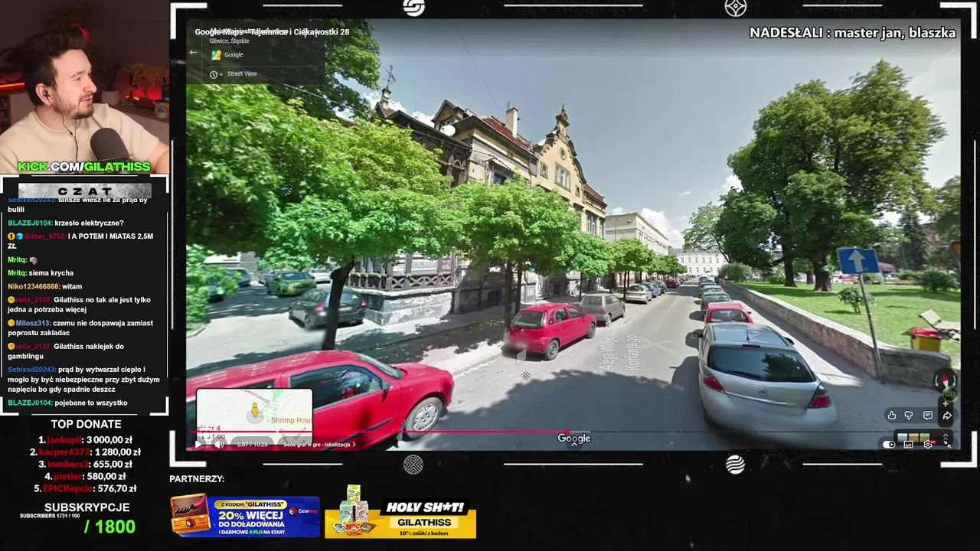Open chapter 'Będę grał w grę - lokalizacja'
Viewport: 980px width, 551px height.
[319, 445]
